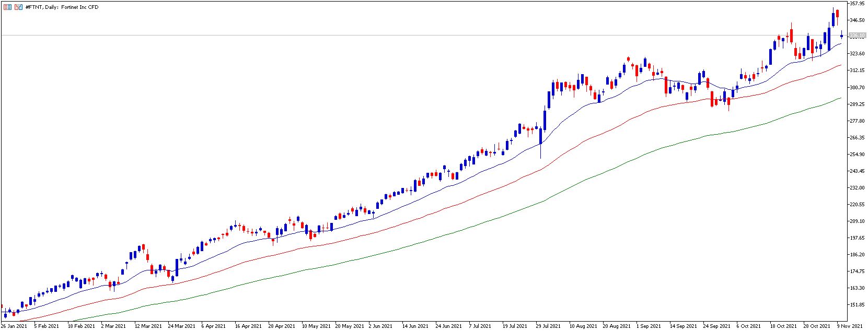Click the 18 Oct 2021 date label
Screen dimensions: 868x331
click(784, 326)
